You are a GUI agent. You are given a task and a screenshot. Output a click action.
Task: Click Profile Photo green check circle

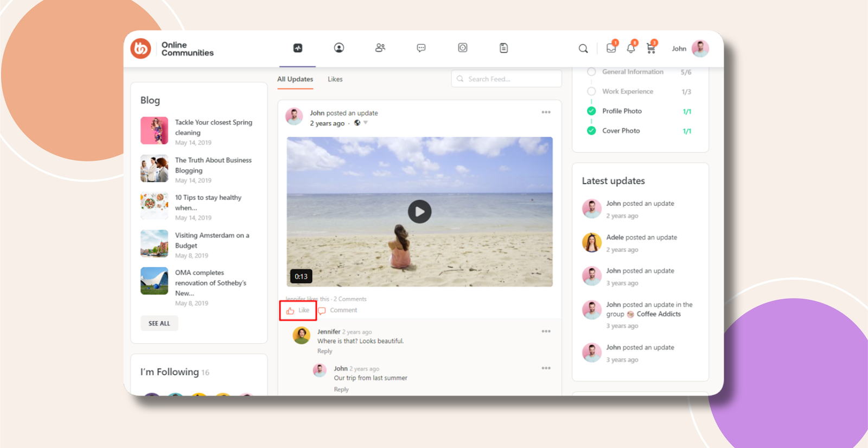click(591, 111)
